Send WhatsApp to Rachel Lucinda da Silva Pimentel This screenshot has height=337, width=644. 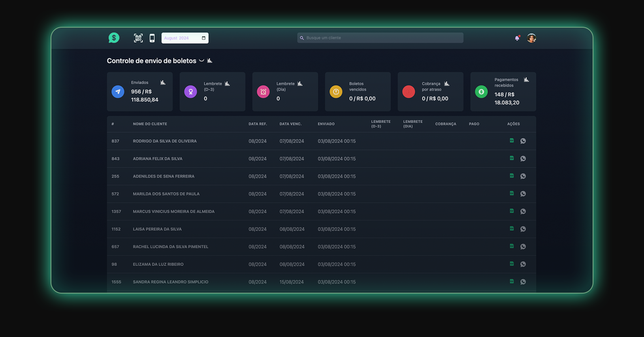(523, 247)
